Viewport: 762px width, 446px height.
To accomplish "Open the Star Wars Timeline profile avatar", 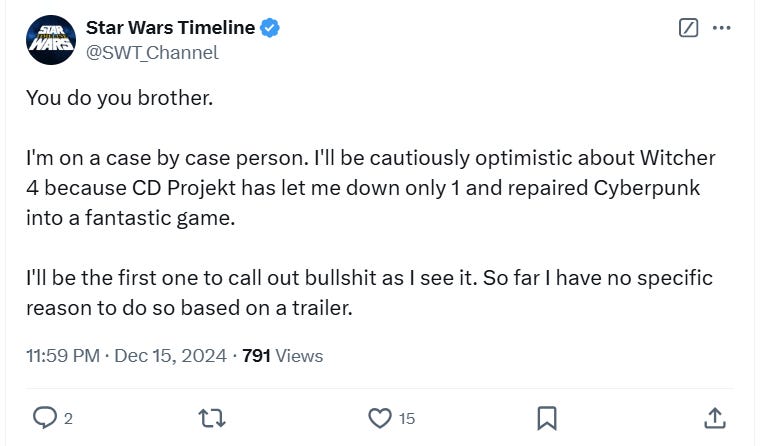I will click(51, 40).
